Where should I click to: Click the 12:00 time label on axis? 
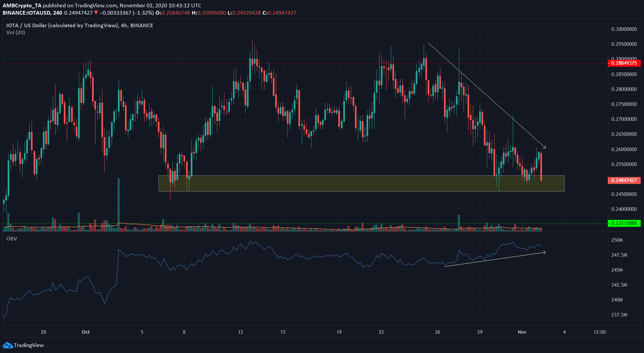[599, 332]
